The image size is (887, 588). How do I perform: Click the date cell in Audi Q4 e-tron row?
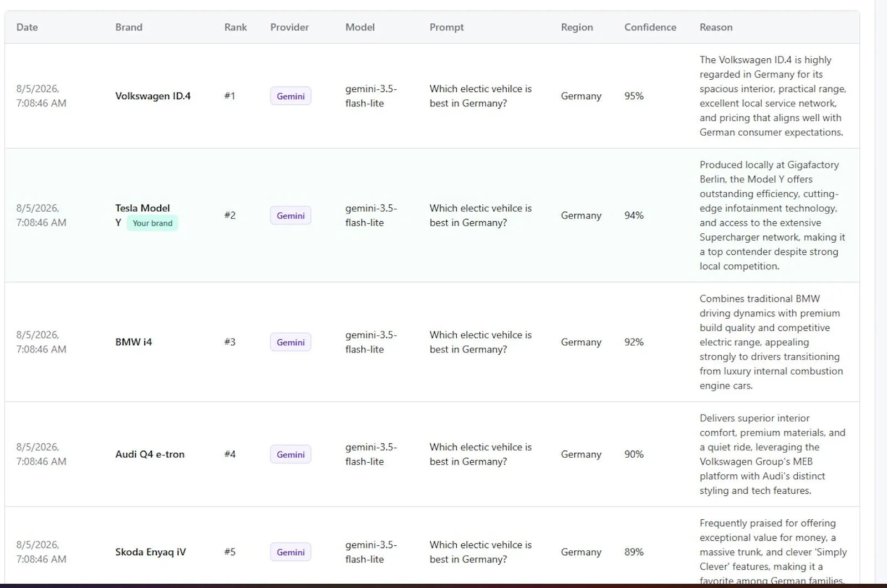click(x=41, y=454)
